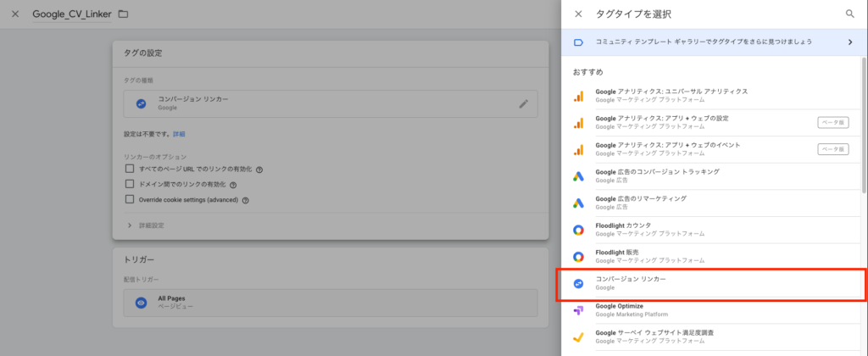This screenshot has height=356, width=868.
Task: Check the ドメイン間でのリンクの有効化 box
Action: click(x=130, y=184)
